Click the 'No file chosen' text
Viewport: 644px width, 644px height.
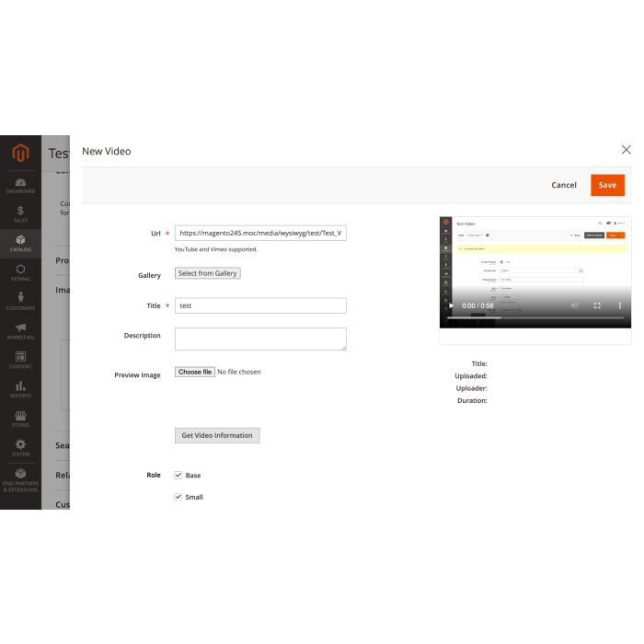[239, 372]
